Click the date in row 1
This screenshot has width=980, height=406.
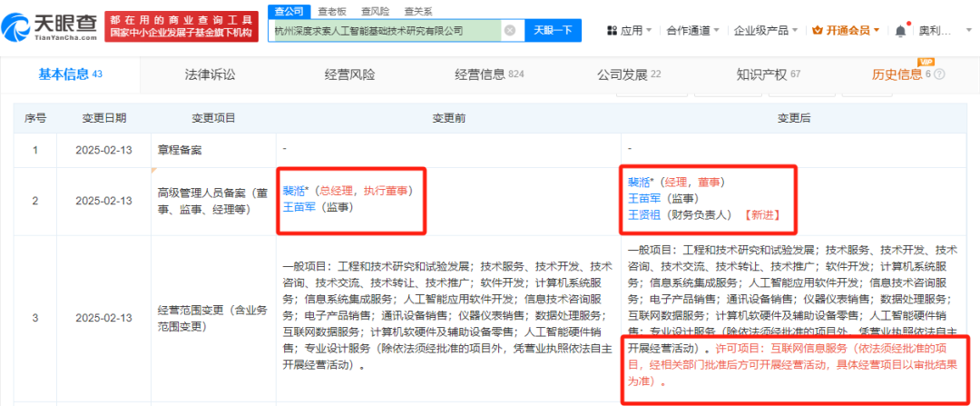click(103, 150)
